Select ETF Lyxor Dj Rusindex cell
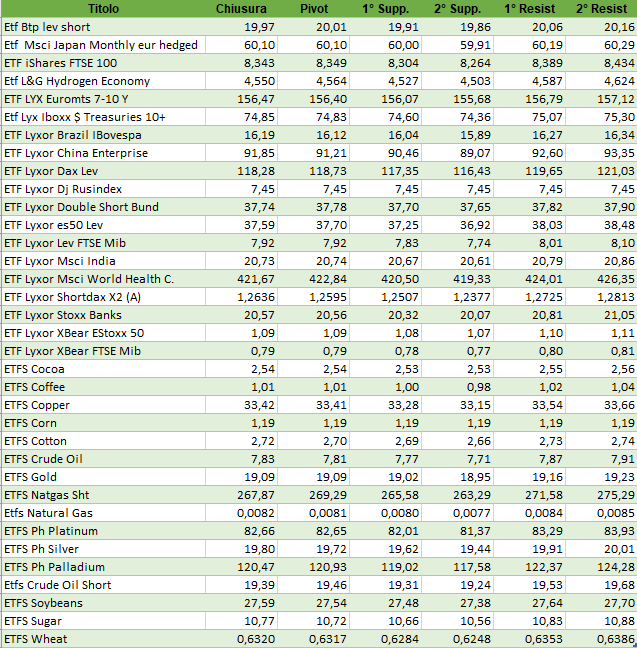Screen dimensions: 637x648 pos(103,189)
